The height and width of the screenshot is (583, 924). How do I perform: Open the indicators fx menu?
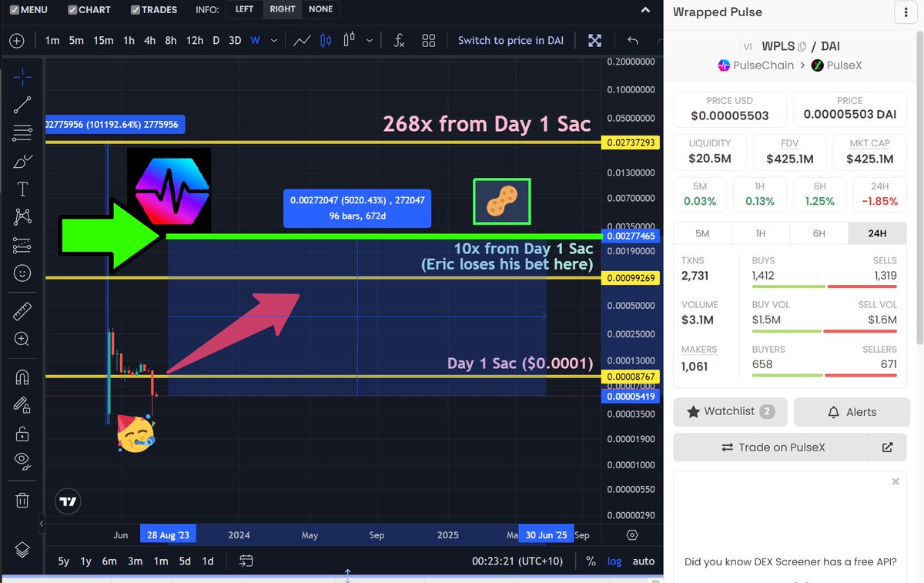[399, 41]
